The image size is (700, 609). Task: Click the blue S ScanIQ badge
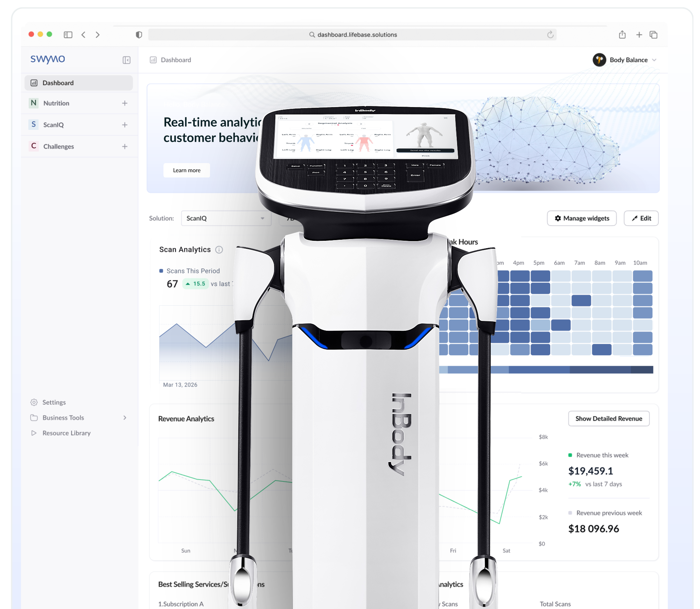coord(34,125)
